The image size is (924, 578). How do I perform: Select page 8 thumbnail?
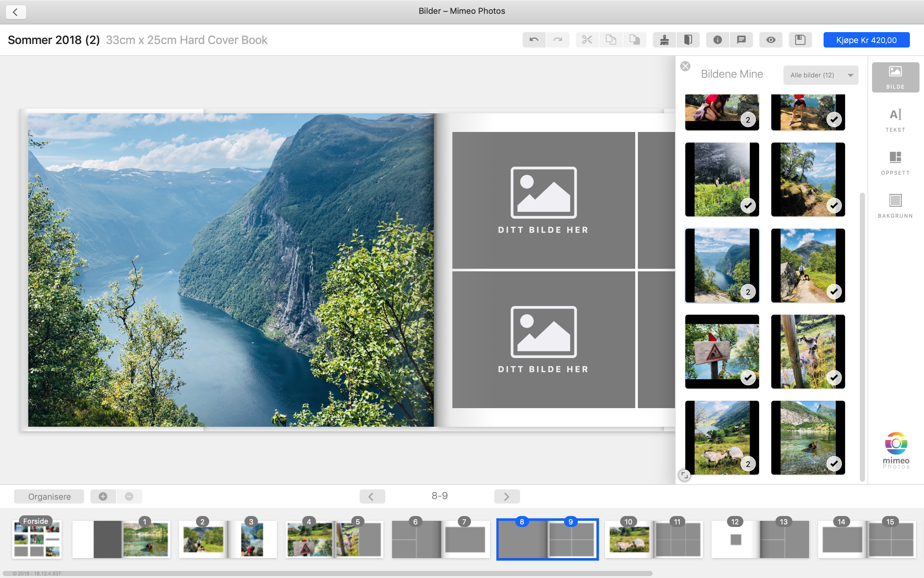coord(523,539)
